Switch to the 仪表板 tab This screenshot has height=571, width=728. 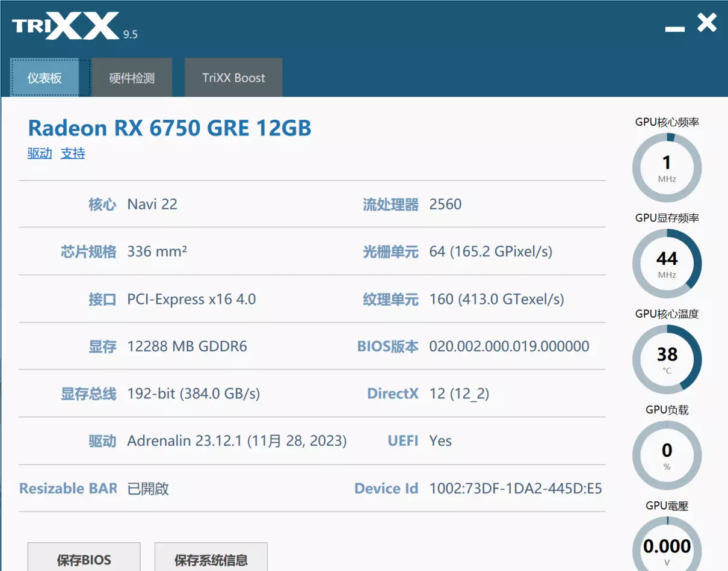45,78
